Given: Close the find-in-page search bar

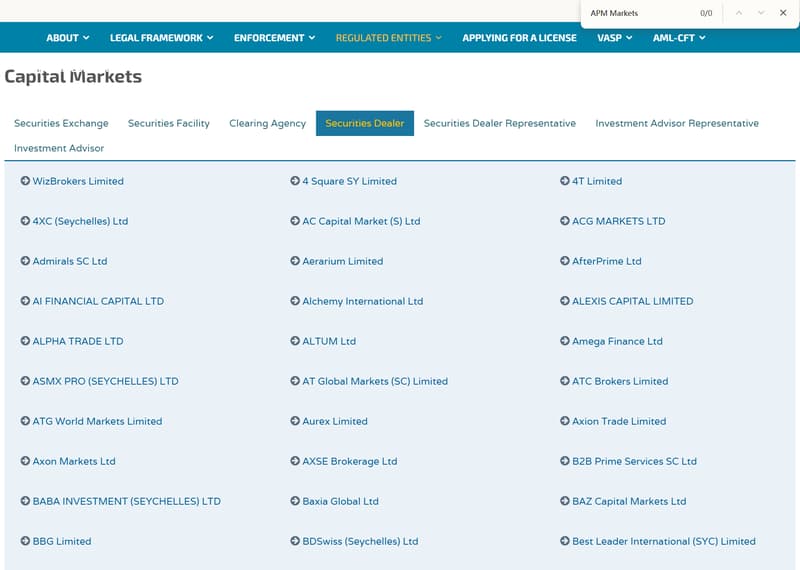Looking at the screenshot, I should [783, 13].
